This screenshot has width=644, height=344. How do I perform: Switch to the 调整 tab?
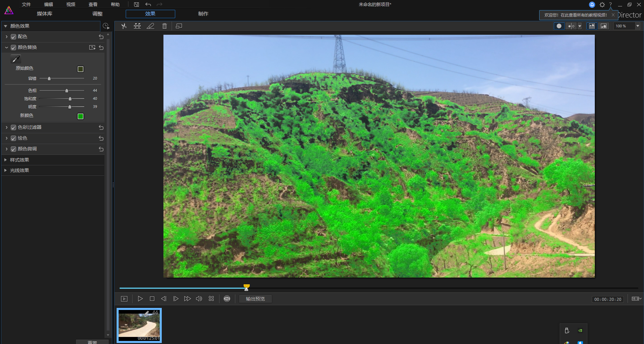tap(97, 14)
